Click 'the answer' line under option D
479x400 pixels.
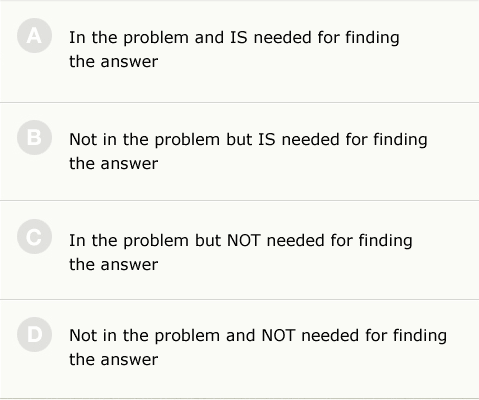click(113, 360)
